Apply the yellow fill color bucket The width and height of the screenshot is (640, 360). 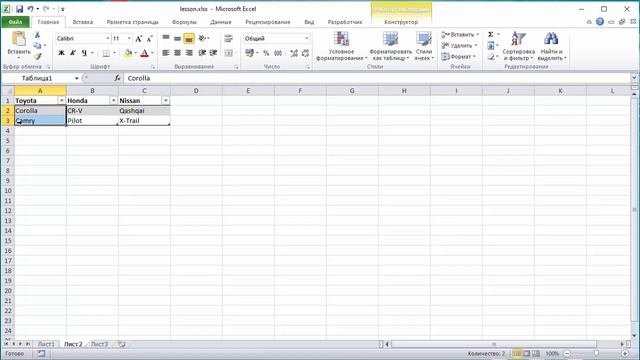(x=128, y=53)
